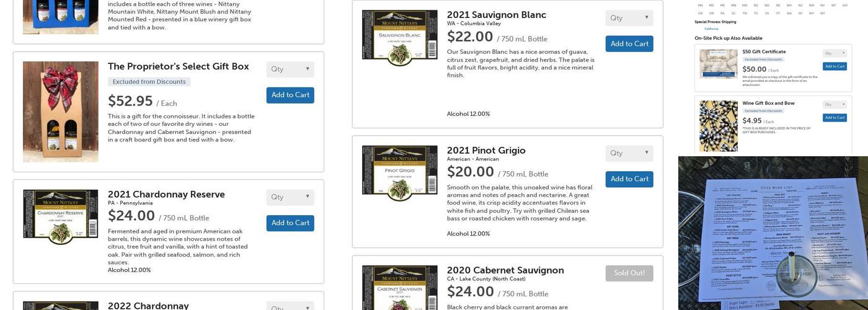
Task: Click the $50 Gift Certificate image
Action: (718, 64)
